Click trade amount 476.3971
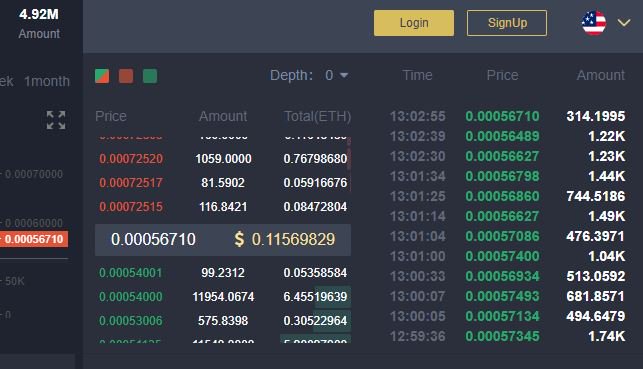643x369 pixels. pyautogui.click(x=596, y=236)
